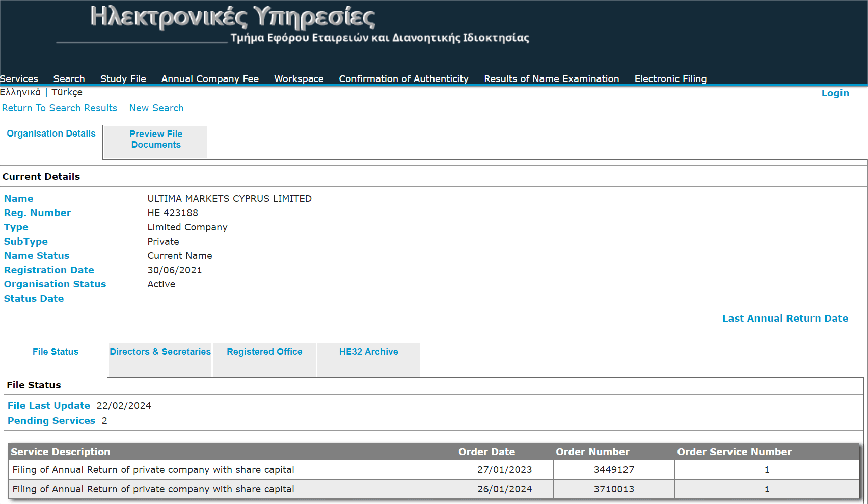Screen dimensions: 868x504
Task: Click order number 3449127
Action: pyautogui.click(x=614, y=470)
